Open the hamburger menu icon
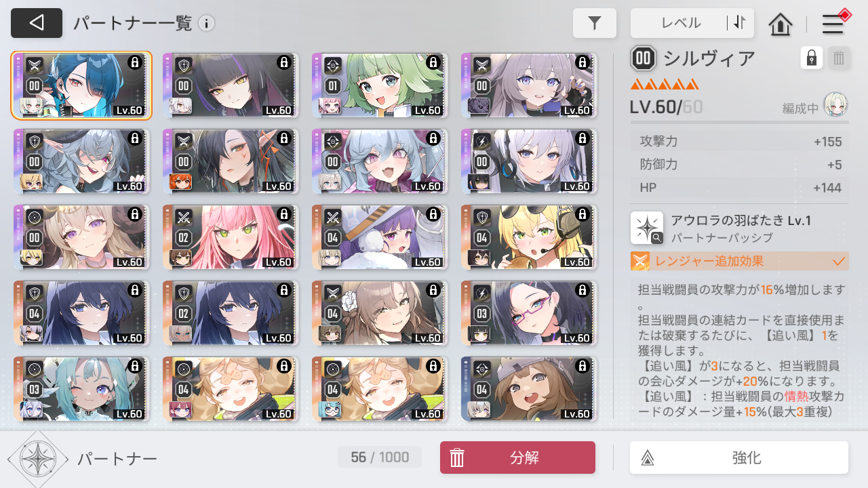 pyautogui.click(x=833, y=24)
